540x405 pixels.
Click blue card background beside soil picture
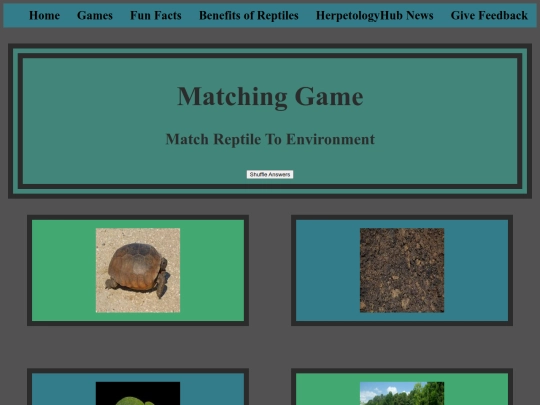(x=328, y=270)
